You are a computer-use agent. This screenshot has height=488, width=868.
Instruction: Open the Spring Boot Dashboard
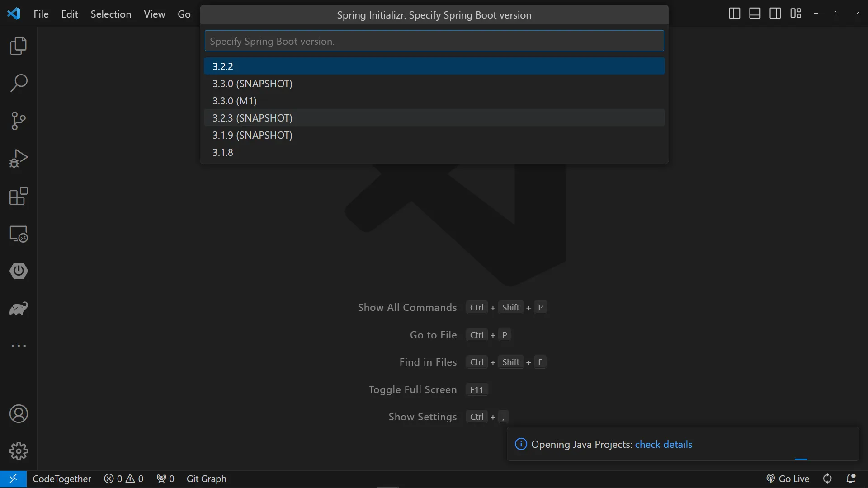(x=19, y=271)
